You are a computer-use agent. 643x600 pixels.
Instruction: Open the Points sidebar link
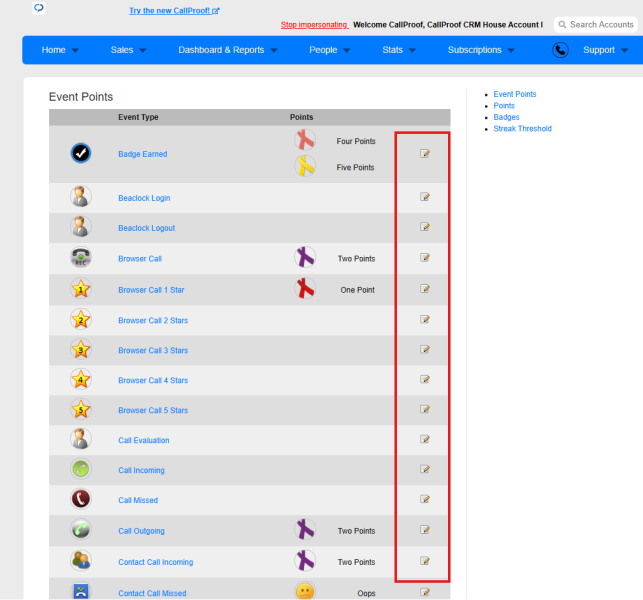(504, 105)
